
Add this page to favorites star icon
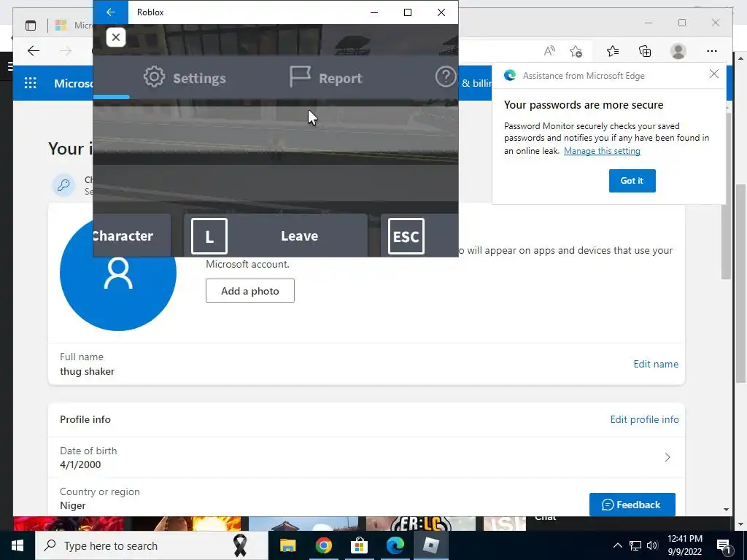click(x=576, y=51)
